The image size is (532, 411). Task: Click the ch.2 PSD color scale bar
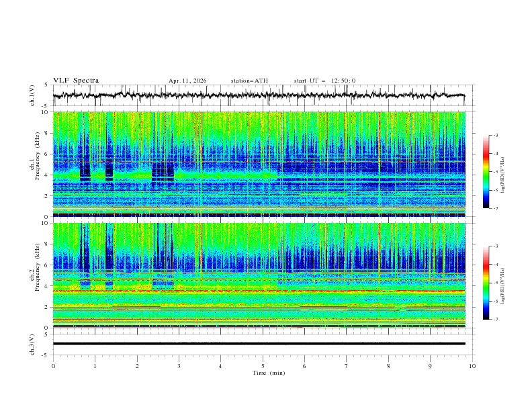tap(486, 283)
